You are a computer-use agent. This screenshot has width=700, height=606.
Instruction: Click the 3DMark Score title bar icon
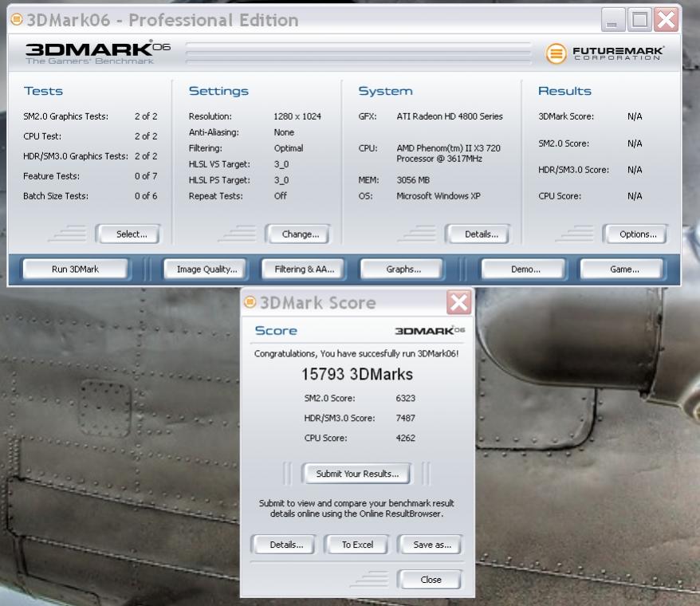[x=250, y=302]
